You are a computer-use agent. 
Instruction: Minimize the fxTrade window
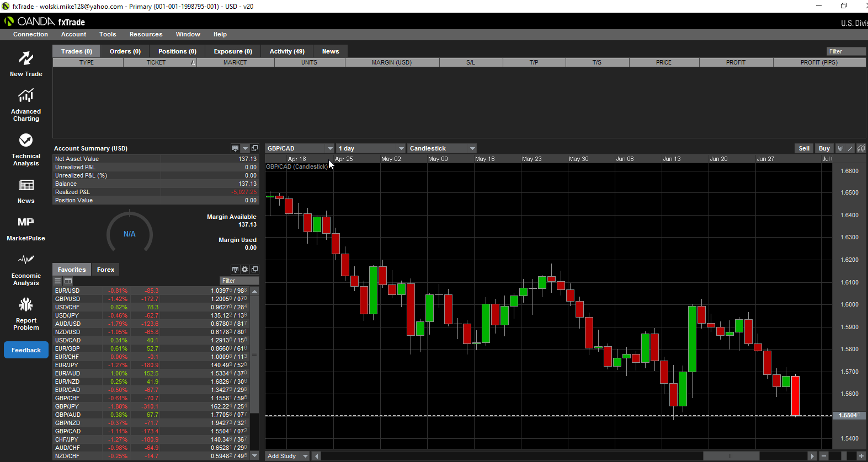pos(819,6)
